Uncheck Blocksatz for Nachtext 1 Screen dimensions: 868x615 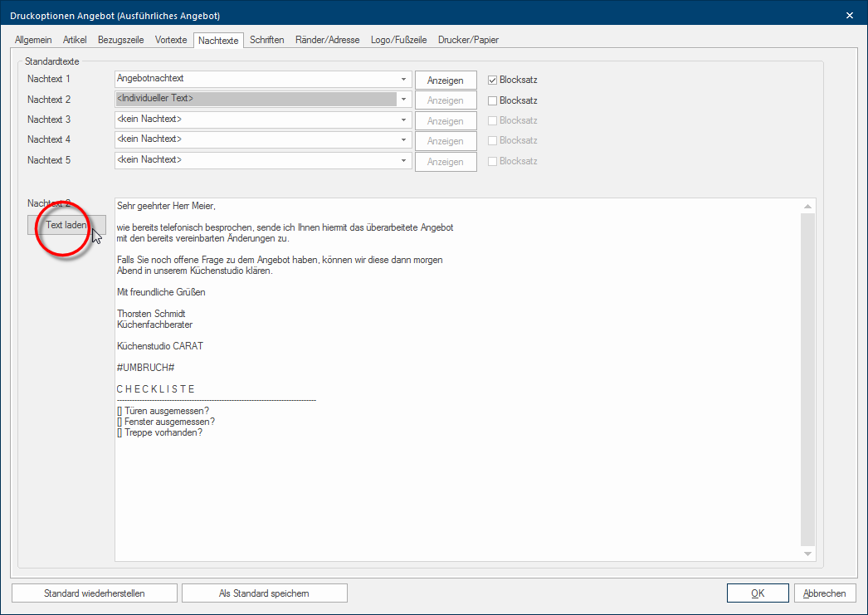(492, 81)
